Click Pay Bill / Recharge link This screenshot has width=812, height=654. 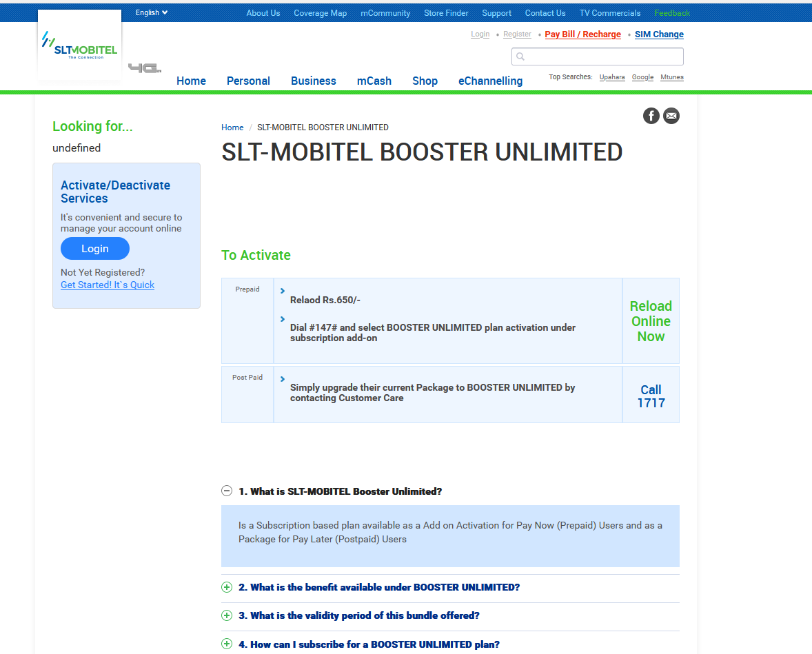[582, 34]
